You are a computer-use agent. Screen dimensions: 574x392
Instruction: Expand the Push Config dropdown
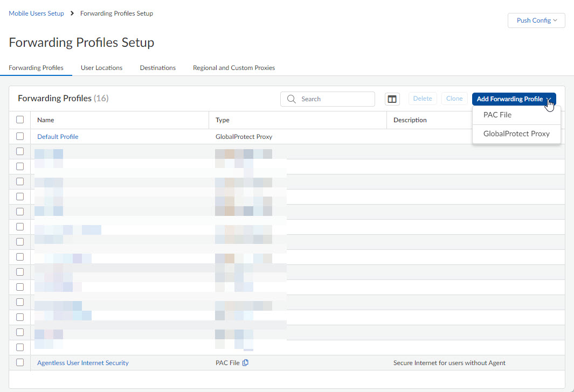(536, 20)
